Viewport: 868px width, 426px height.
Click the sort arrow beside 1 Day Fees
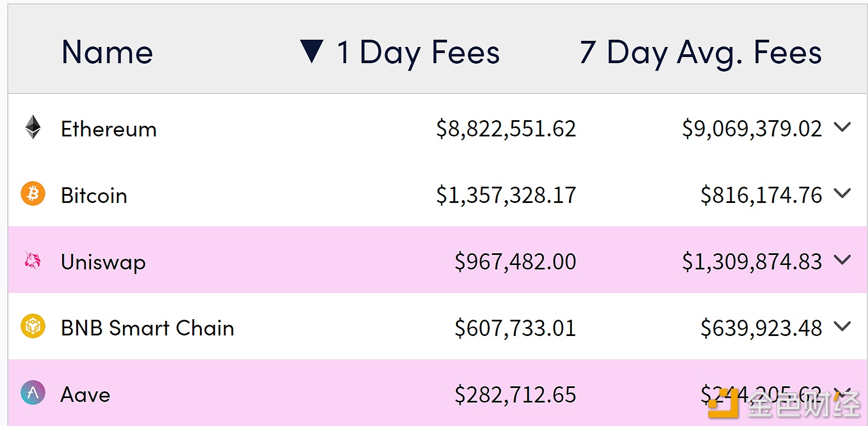pos(311,51)
